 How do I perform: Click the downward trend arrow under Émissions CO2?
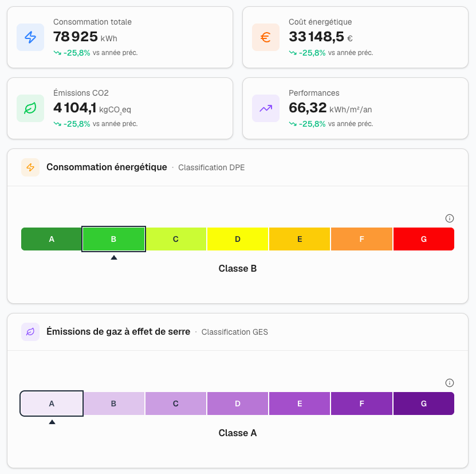click(57, 124)
